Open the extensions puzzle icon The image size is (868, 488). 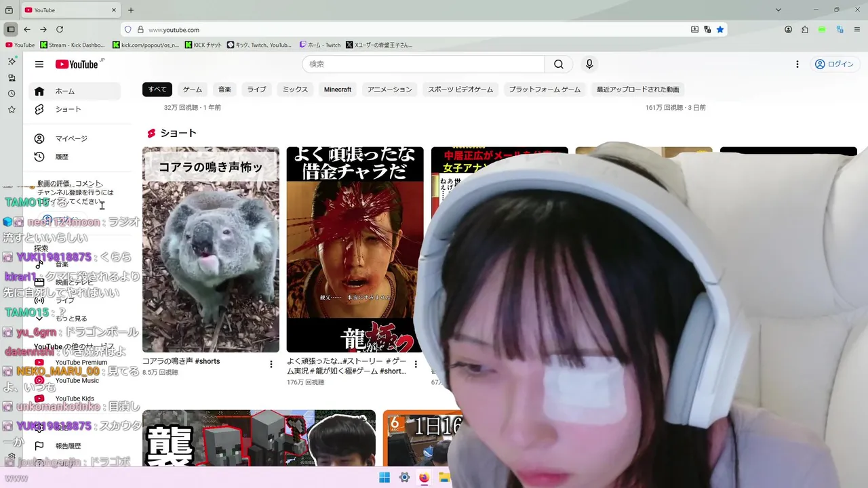coord(805,29)
